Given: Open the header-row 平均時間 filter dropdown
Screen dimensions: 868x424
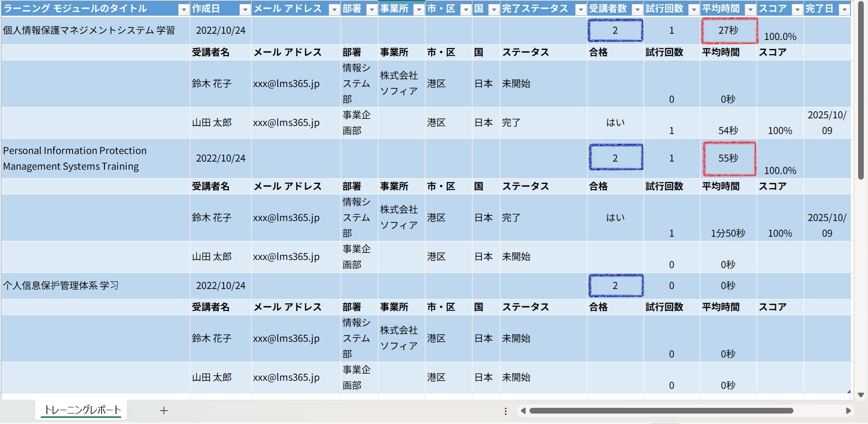Looking at the screenshot, I should 750,10.
